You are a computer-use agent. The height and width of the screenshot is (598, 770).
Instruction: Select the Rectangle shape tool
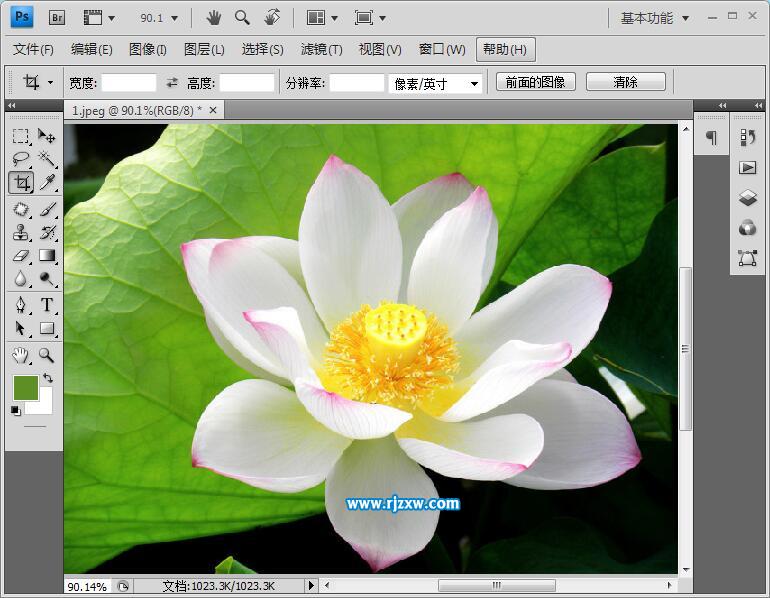pyautogui.click(x=47, y=328)
